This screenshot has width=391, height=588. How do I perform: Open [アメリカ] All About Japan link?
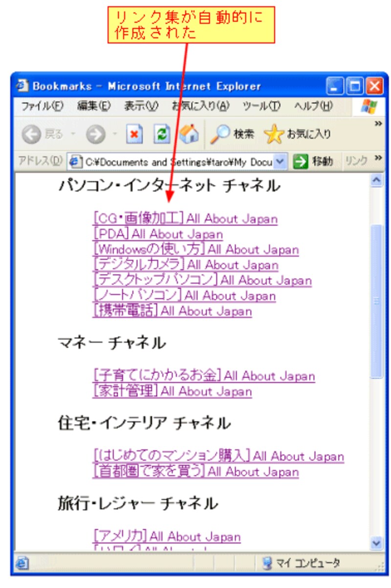tap(167, 537)
